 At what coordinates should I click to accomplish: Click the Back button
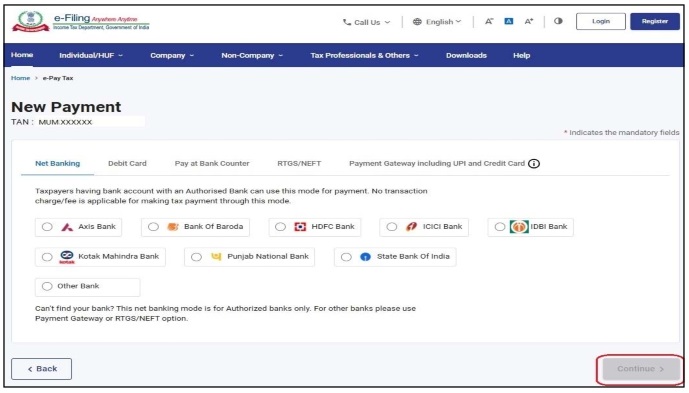(41, 369)
